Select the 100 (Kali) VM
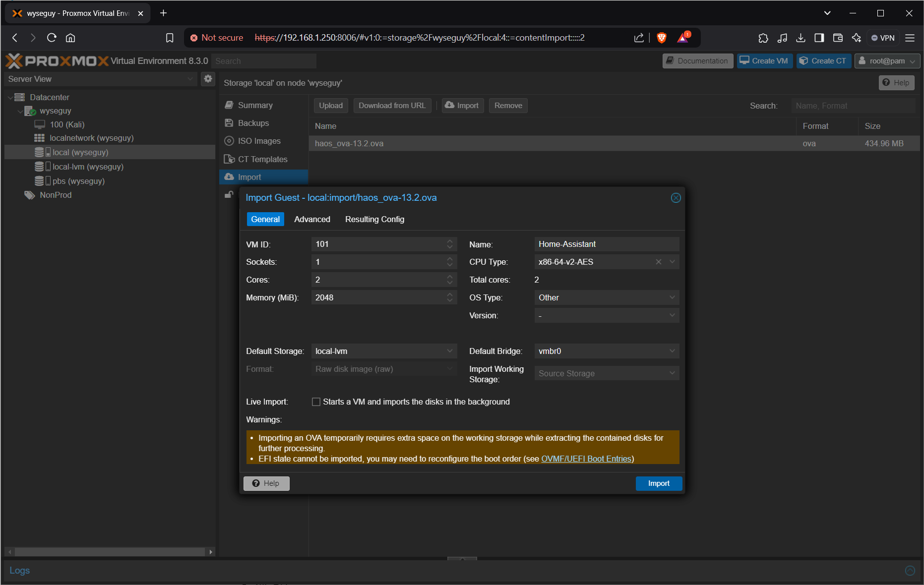The image size is (924, 585). click(x=67, y=124)
